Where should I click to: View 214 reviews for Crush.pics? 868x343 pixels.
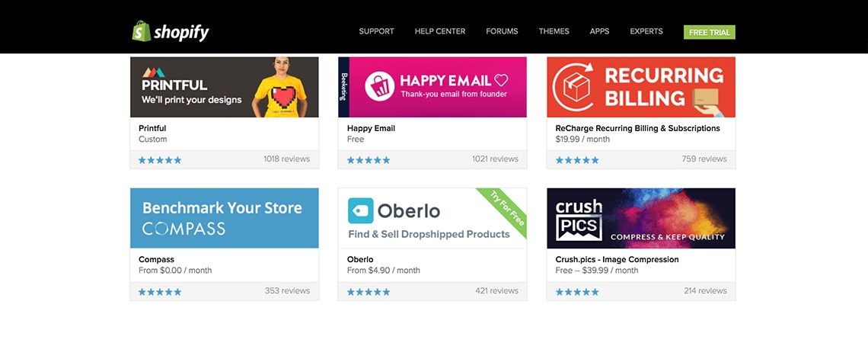coord(705,290)
